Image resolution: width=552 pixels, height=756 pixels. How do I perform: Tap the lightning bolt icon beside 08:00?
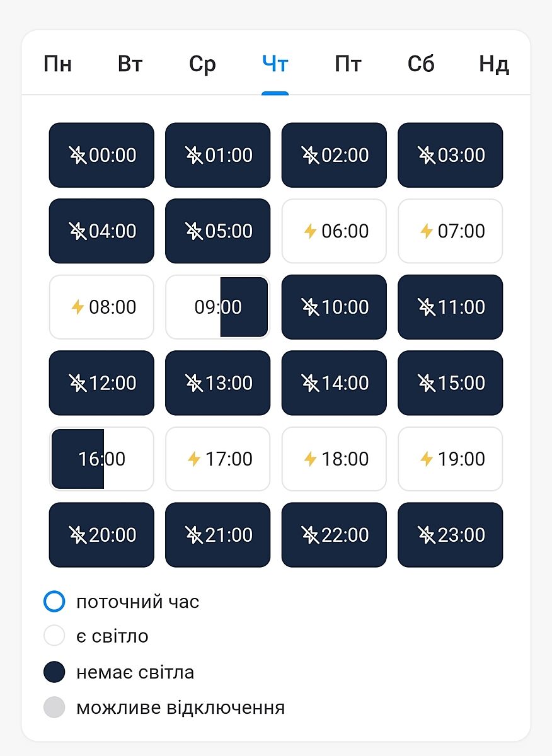(78, 307)
